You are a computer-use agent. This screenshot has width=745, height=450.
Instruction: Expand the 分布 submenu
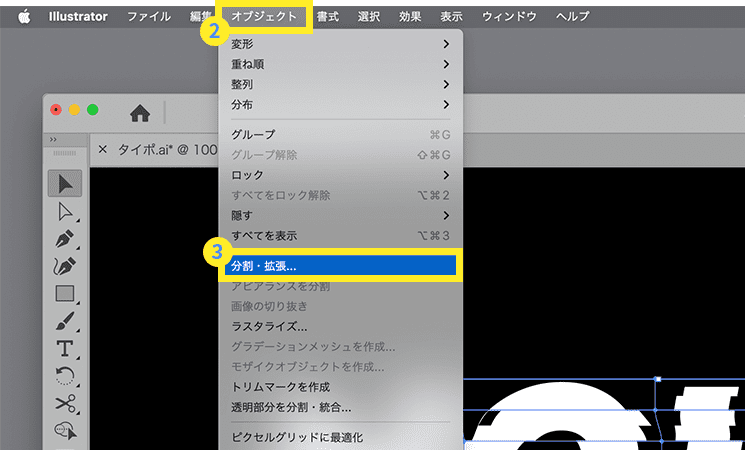[340, 105]
